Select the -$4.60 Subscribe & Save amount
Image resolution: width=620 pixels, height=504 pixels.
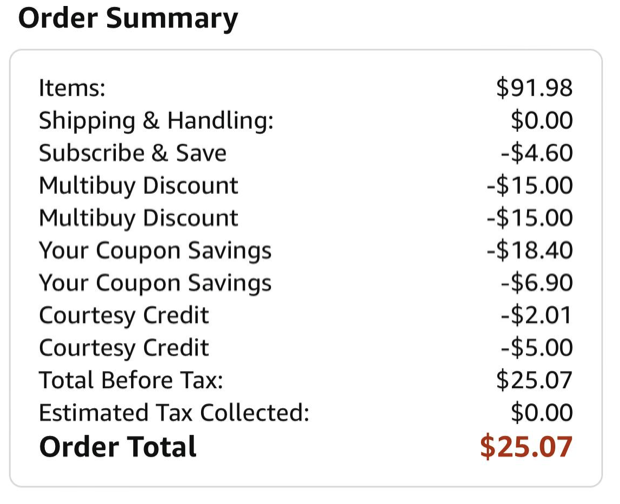[x=537, y=153]
